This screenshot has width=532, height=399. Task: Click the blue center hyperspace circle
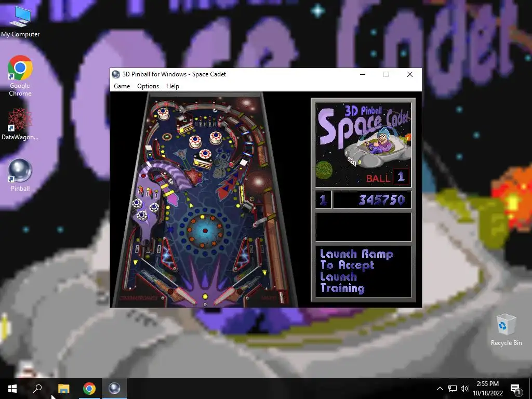(205, 231)
